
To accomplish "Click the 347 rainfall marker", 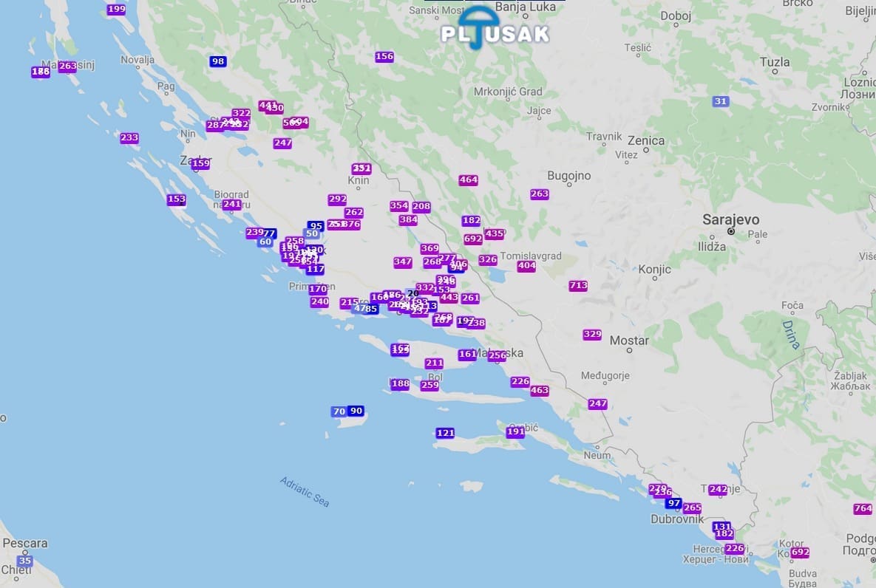I will coord(403,262).
